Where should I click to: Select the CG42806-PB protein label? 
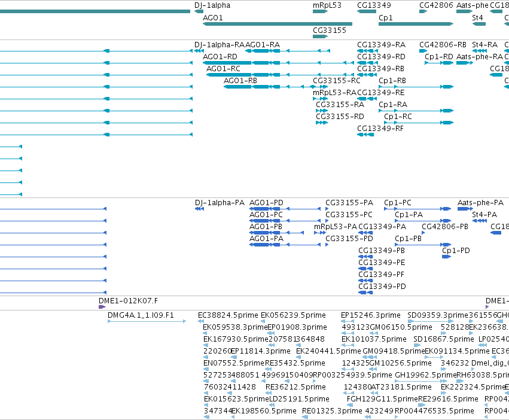click(445, 227)
